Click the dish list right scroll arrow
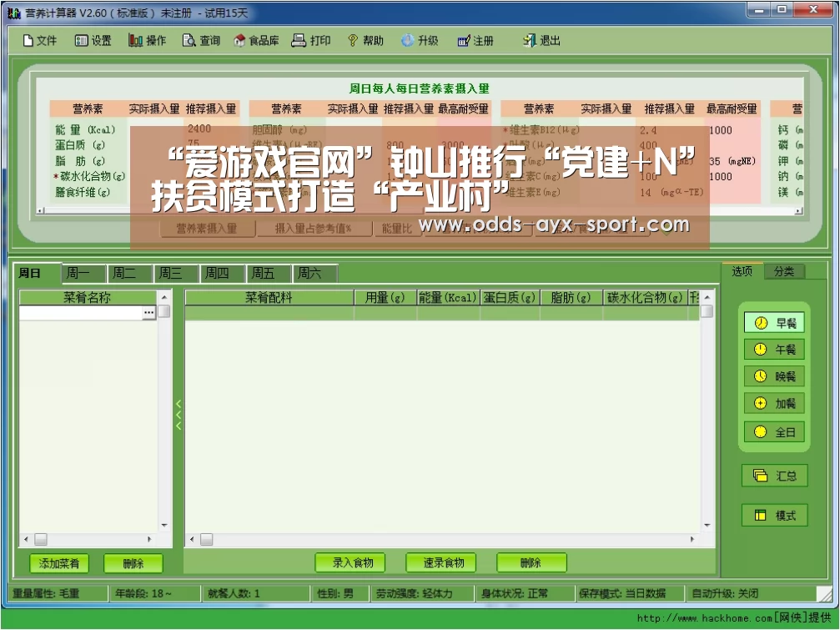This screenshot has height=630, width=840. (x=149, y=539)
